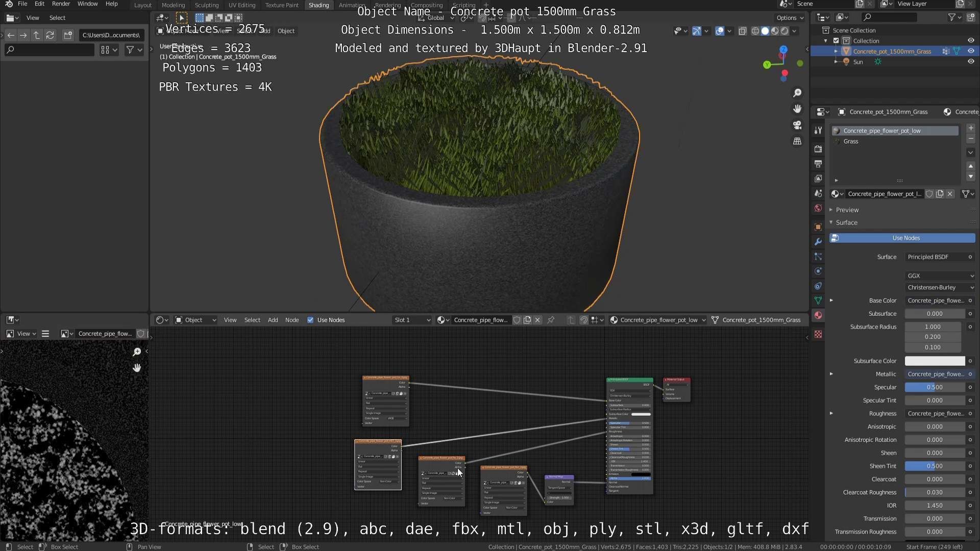Pin the node editor material
Image resolution: width=980 pixels, height=551 pixels.
[551, 320]
